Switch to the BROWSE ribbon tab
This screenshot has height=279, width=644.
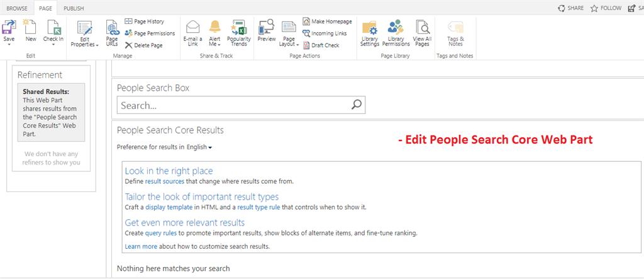(17, 8)
